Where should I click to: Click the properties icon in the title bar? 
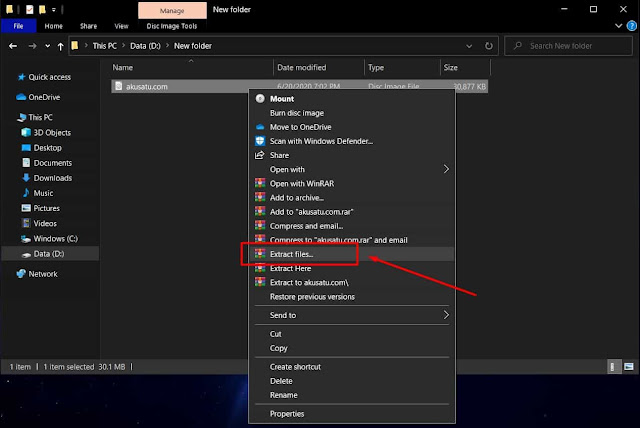click(29, 9)
